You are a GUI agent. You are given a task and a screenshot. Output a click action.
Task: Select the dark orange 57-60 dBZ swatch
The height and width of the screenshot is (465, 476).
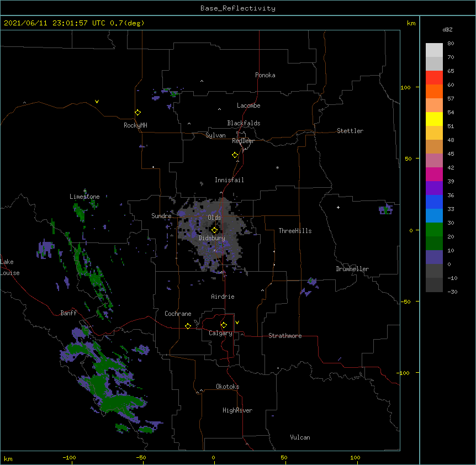pos(434,91)
